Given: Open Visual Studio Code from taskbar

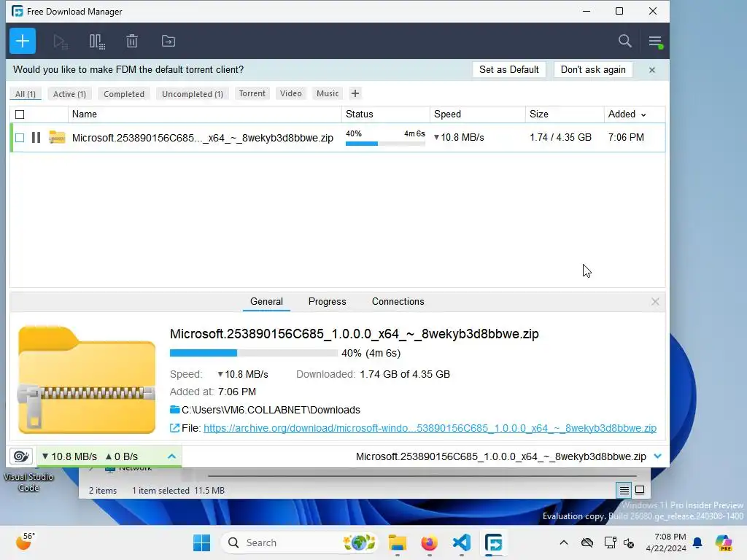Looking at the screenshot, I should pos(462,542).
